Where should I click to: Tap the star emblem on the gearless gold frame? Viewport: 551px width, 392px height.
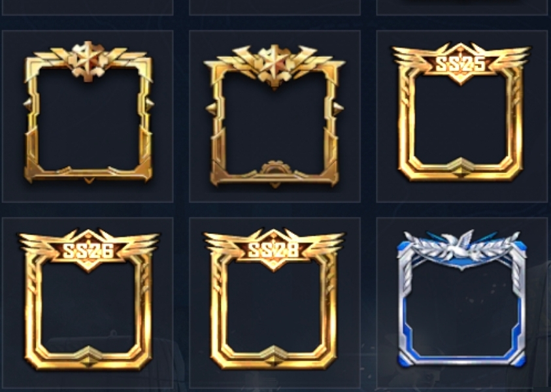pyautogui.click(x=88, y=61)
